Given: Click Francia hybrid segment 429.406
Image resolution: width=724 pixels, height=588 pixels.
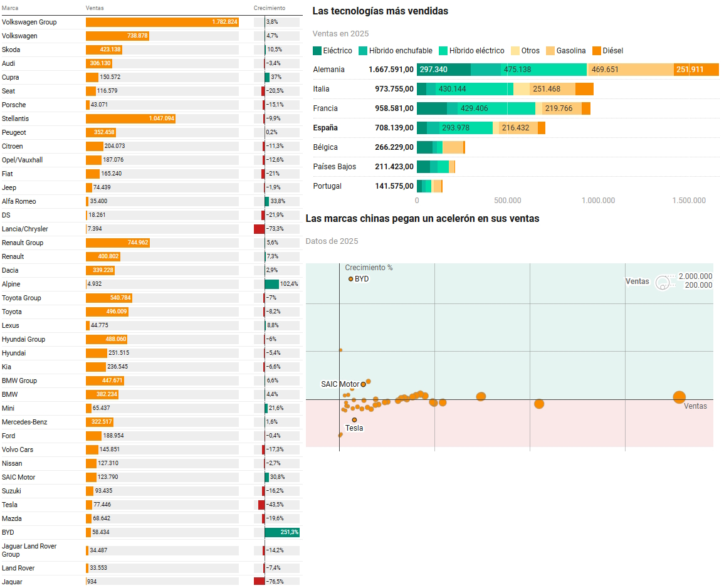Looking at the screenshot, I should point(496,108).
